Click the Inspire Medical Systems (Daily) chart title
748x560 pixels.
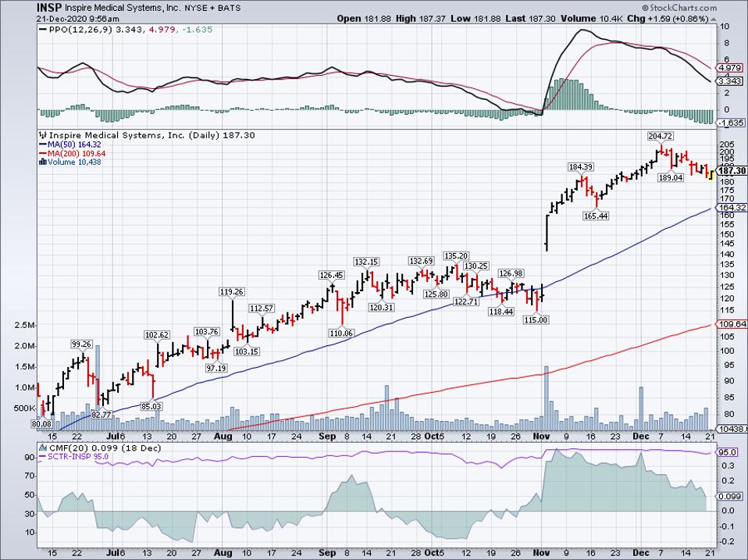(x=152, y=135)
